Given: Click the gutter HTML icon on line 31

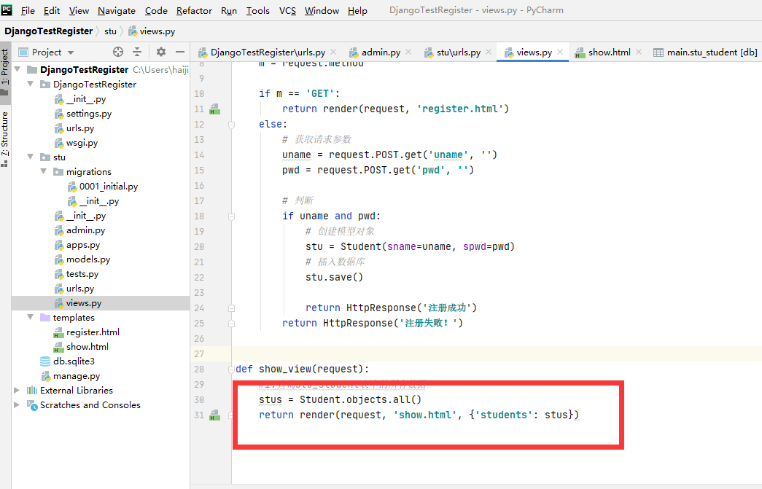Looking at the screenshot, I should pyautogui.click(x=214, y=415).
